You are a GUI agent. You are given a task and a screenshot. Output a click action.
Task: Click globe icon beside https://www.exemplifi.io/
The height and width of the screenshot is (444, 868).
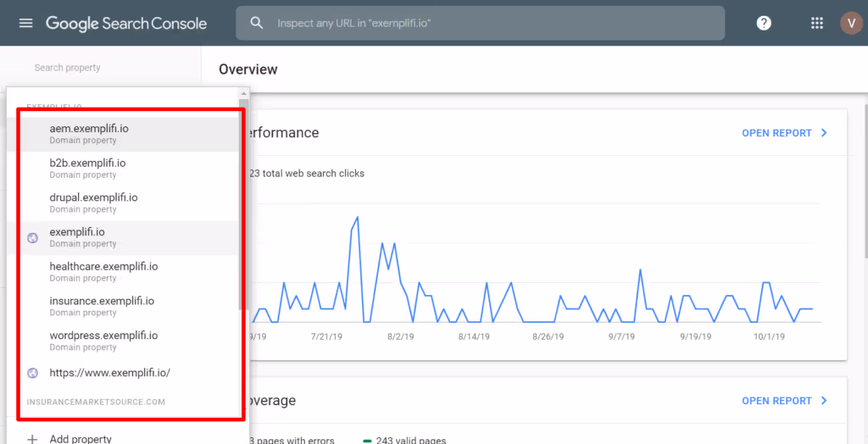coord(33,373)
